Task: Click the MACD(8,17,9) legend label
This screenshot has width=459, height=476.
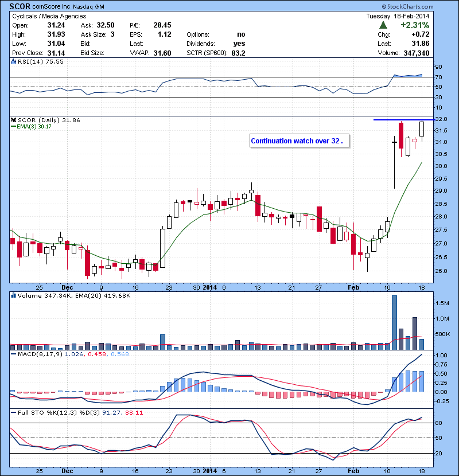Action: tap(40, 354)
